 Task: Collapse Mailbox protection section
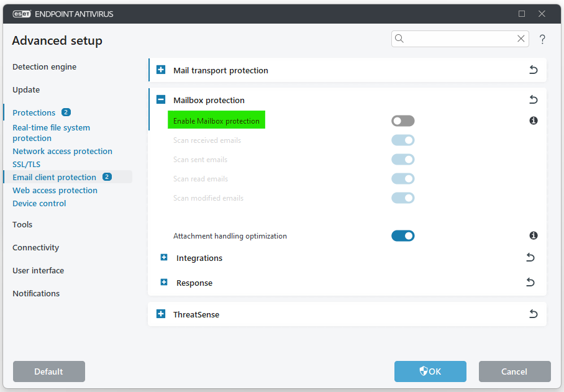coord(161,99)
